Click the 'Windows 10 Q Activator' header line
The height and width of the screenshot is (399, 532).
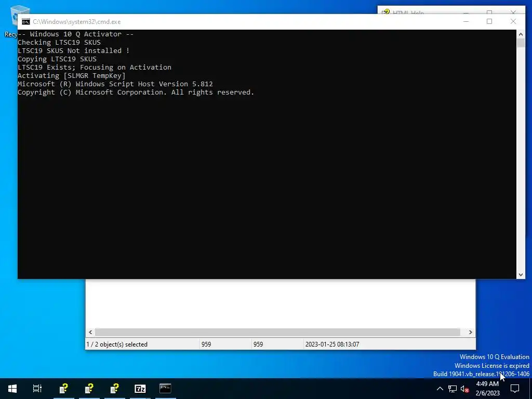pyautogui.click(x=76, y=34)
